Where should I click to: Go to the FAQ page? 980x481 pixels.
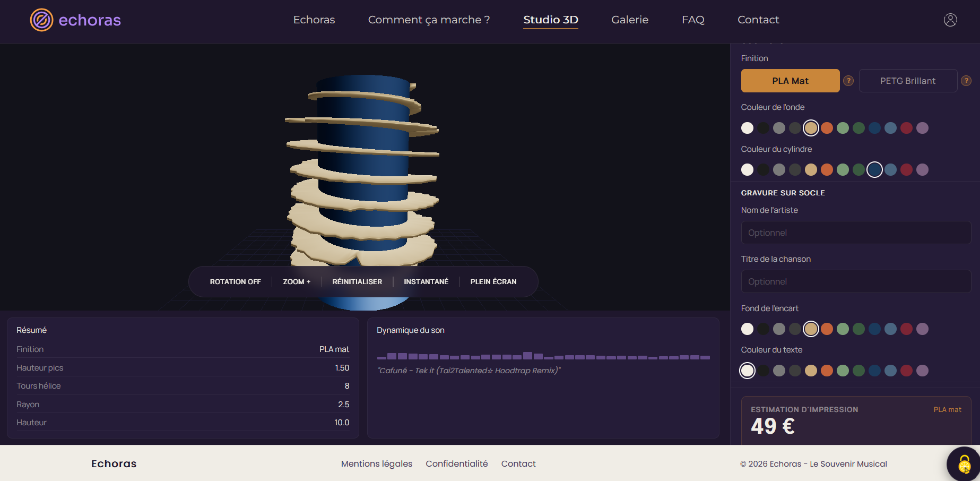[693, 20]
